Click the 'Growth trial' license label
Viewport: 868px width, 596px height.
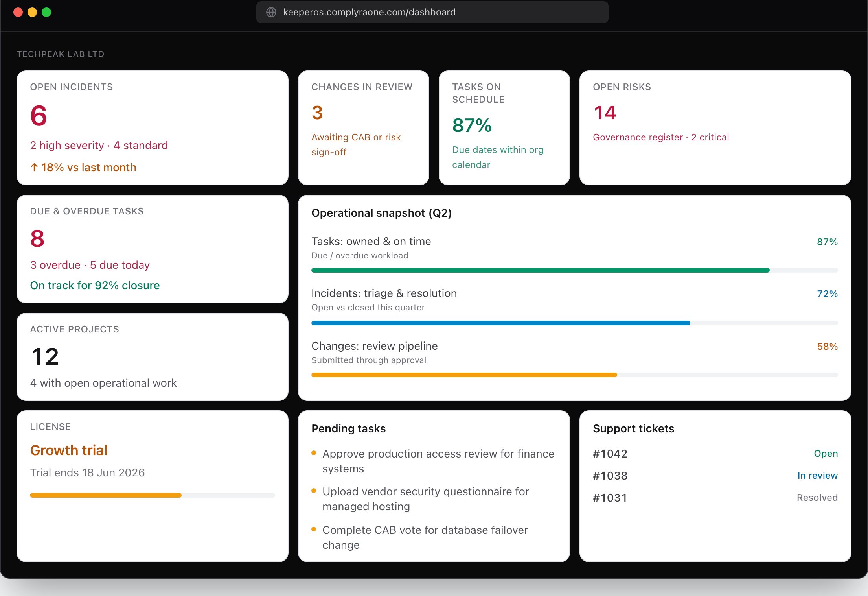pos(69,450)
